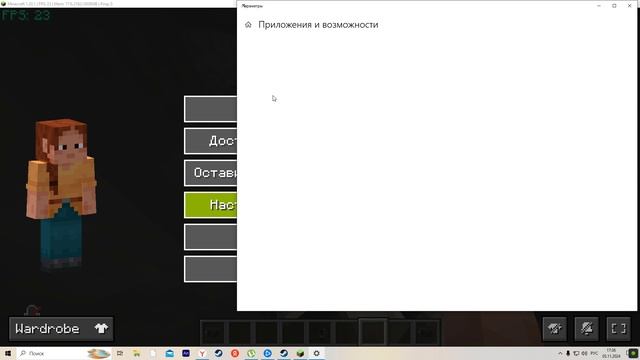This screenshot has width=640, height=360.
Task: Maximize the Settings window
Action: pos(614,6)
